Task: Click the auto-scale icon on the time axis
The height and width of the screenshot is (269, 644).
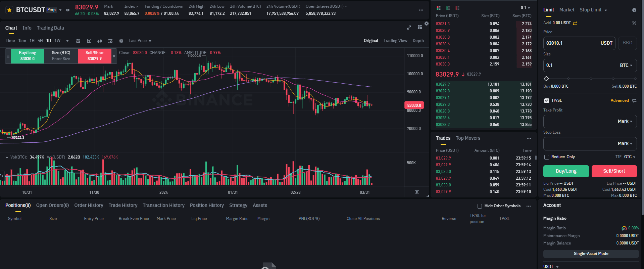Action: coord(417,192)
